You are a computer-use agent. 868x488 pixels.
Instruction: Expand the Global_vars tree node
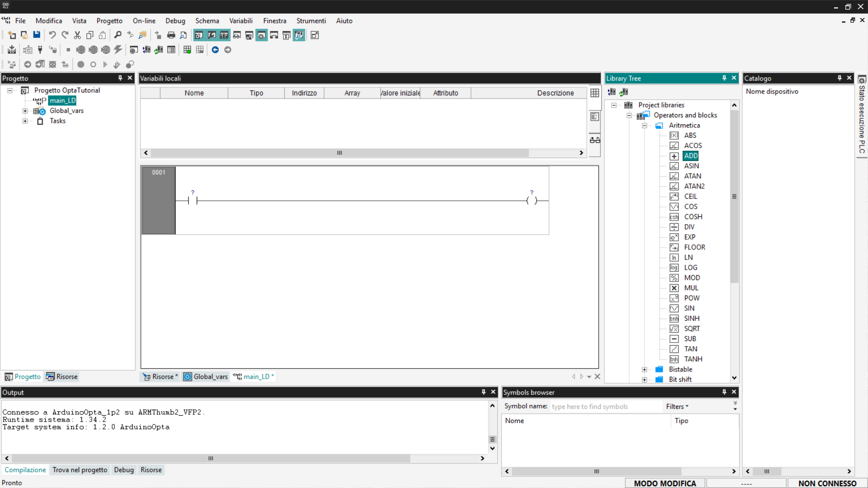tap(25, 111)
